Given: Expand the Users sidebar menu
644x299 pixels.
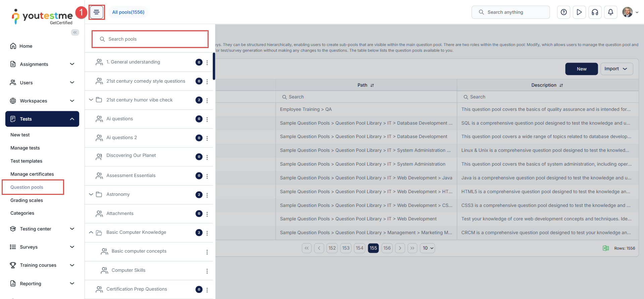Looking at the screenshot, I should 72,83.
